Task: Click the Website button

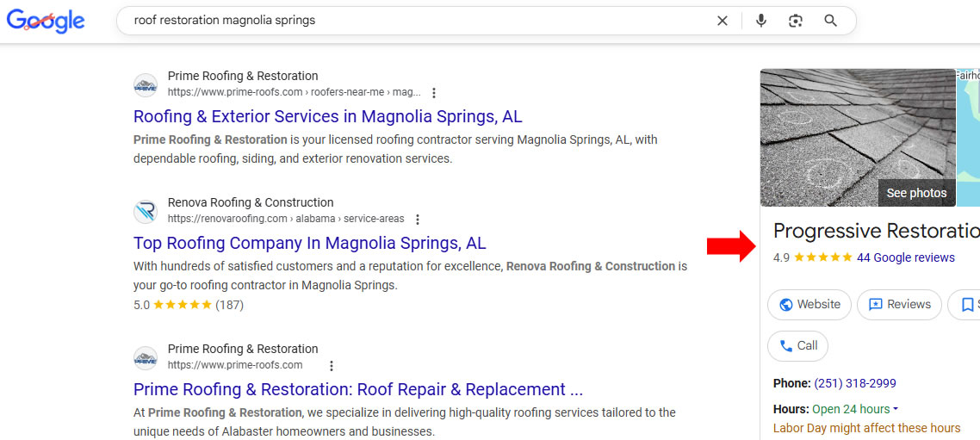Action: tap(809, 305)
